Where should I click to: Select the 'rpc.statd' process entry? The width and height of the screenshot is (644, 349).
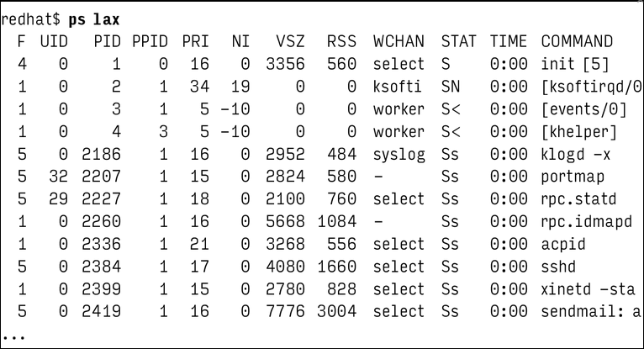tap(578, 199)
